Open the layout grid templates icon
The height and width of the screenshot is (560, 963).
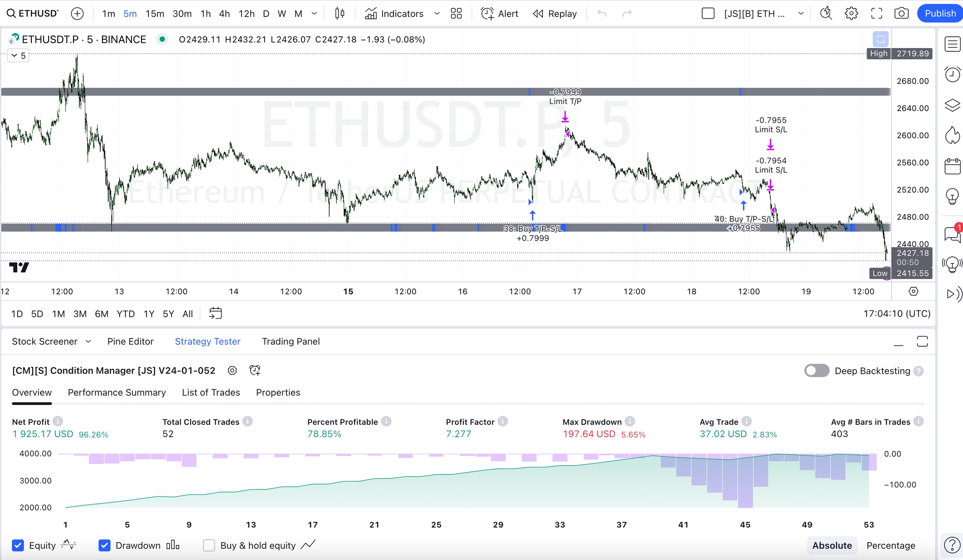tap(456, 14)
